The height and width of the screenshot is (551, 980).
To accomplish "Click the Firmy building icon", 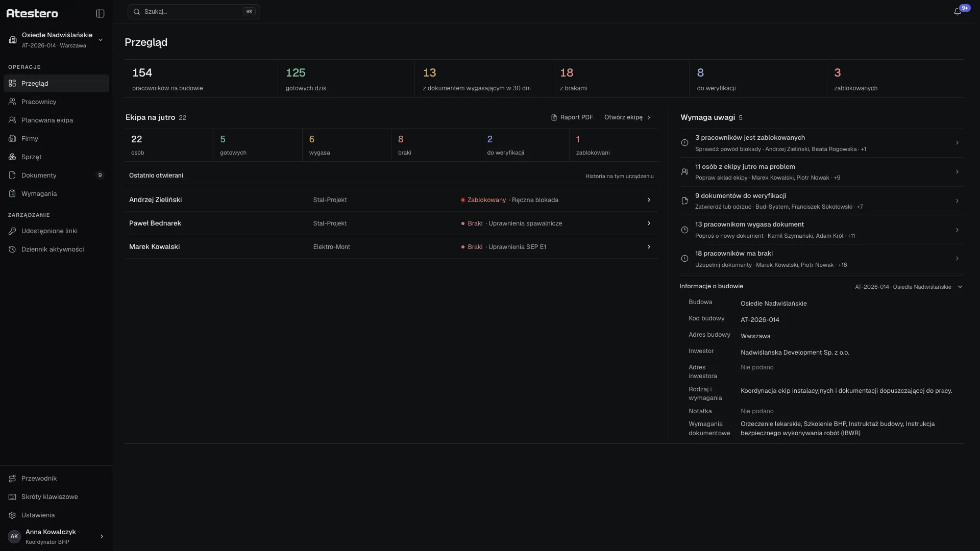I will (x=12, y=138).
